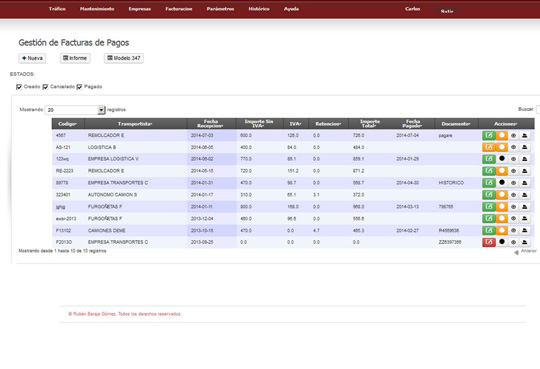Viewport: 540px width, 369px height.
Task: View invoice AS-121 using its eye icon
Action: pyautogui.click(x=513, y=147)
